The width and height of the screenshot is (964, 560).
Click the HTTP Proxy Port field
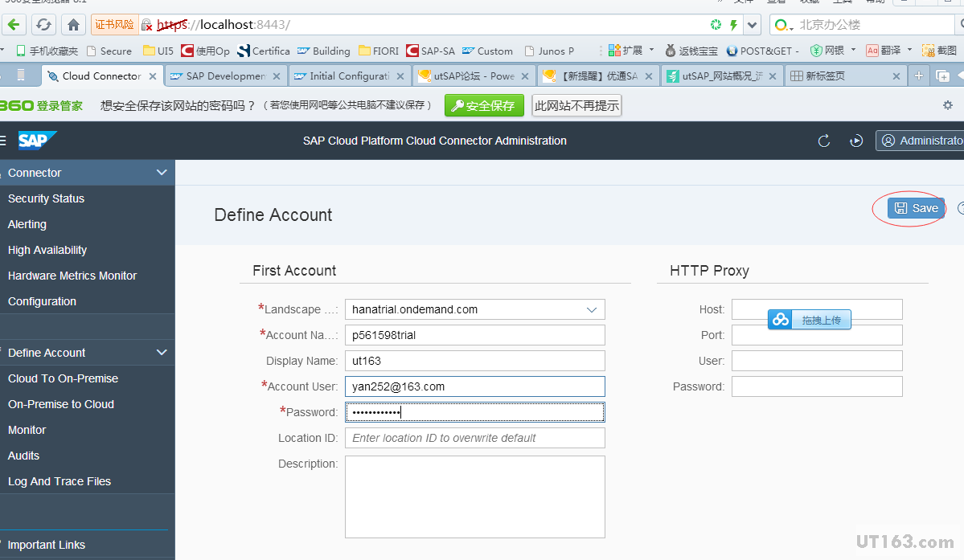pyautogui.click(x=817, y=335)
